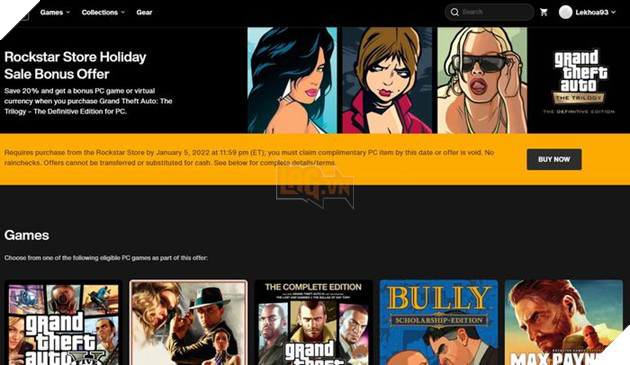The image size is (630, 365).
Task: Click the 'Save 20% and get a bonus' description
Action: click(88, 101)
